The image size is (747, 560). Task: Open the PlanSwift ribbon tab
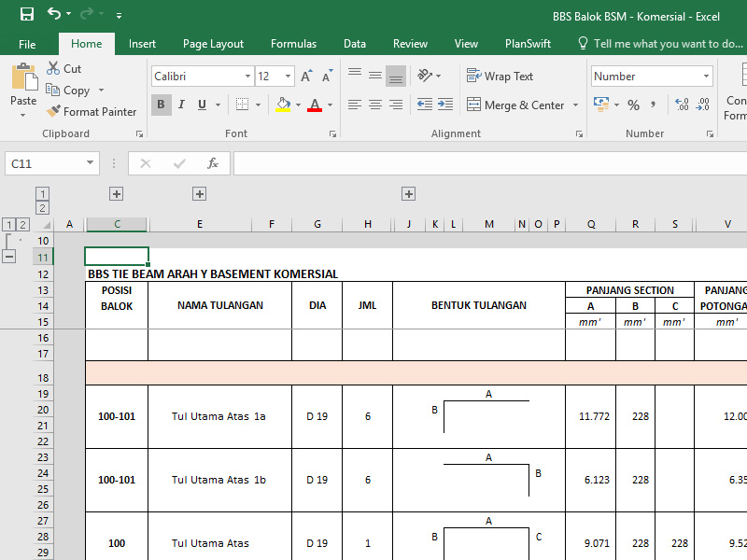point(528,43)
